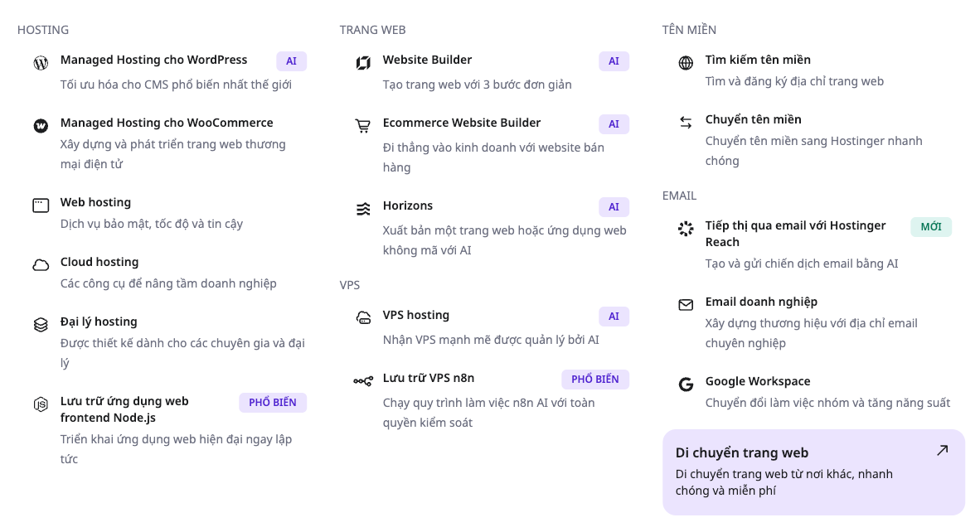Click the HOSTING section heading
Viewport: 980px width, 532px height.
pyautogui.click(x=43, y=30)
